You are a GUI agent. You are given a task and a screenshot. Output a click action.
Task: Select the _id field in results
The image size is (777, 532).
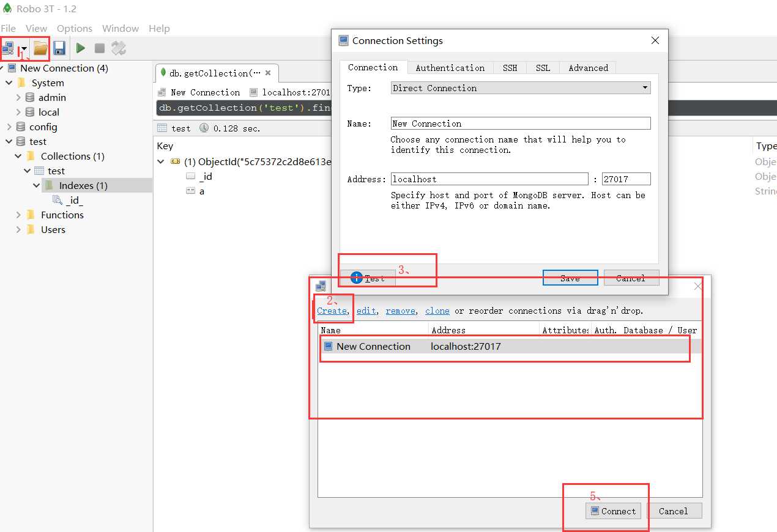coord(206,176)
